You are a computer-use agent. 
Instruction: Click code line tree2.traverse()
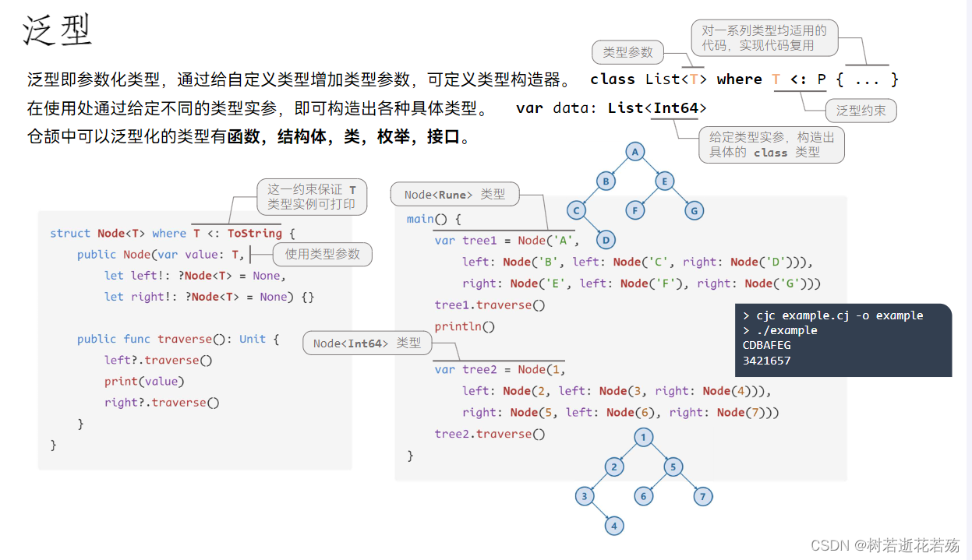[490, 434]
